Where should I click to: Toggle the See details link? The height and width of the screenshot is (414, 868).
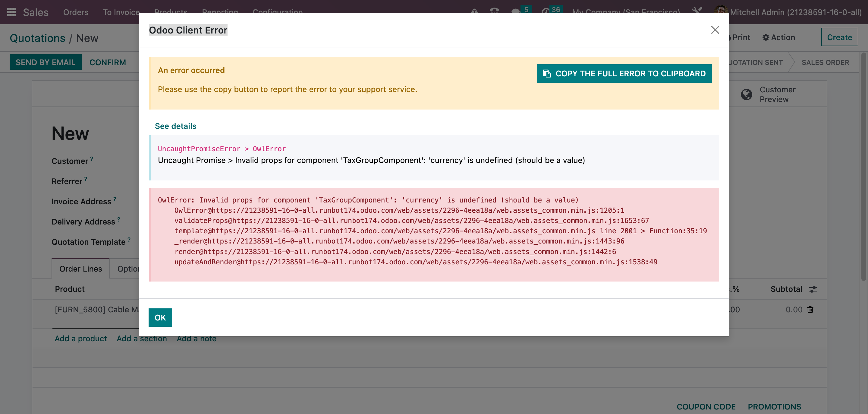(x=175, y=126)
